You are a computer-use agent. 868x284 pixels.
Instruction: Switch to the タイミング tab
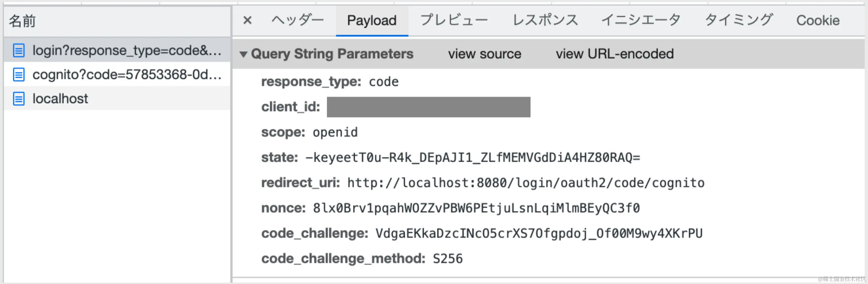(739, 20)
